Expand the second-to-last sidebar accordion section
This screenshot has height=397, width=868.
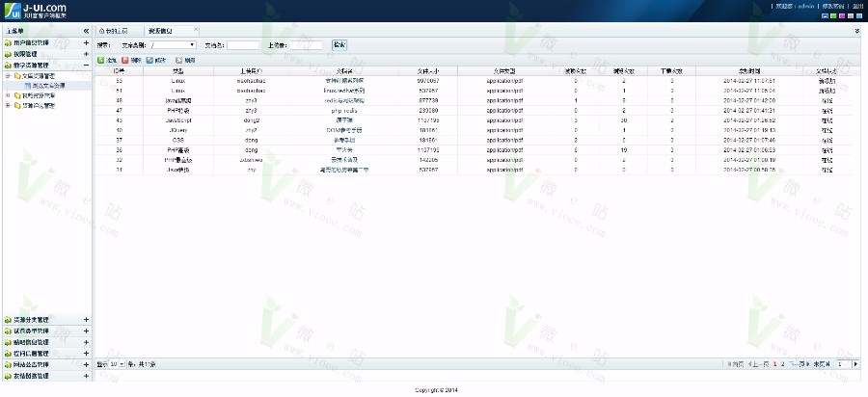pos(86,365)
